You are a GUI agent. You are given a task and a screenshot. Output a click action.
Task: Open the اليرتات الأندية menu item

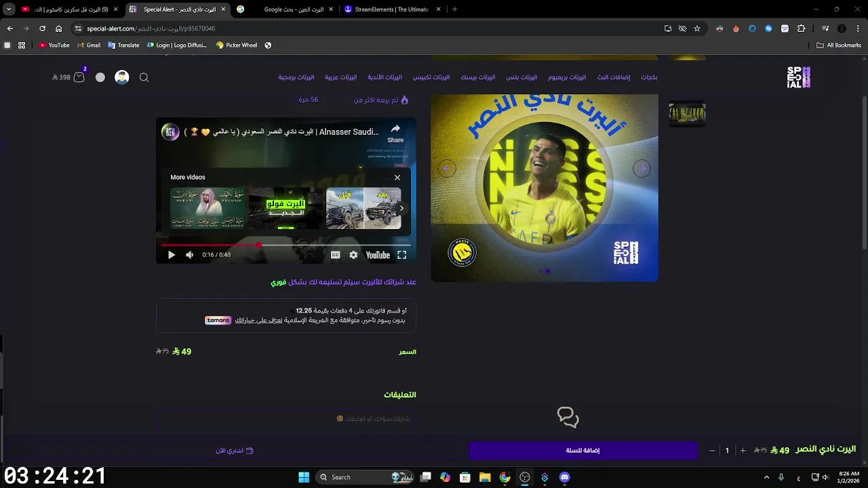384,77
